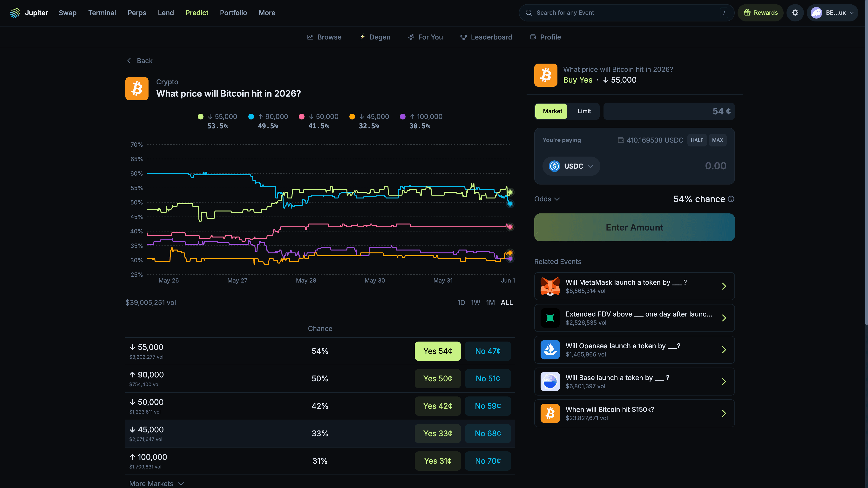868x488 pixels.
Task: Select Yes 50¢ for ↑ 90,000
Action: 438,379
